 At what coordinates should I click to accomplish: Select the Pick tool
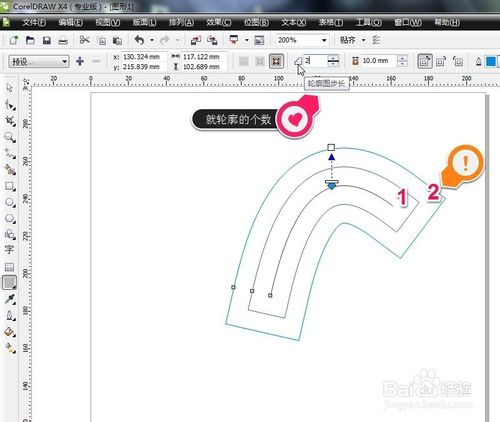coord(9,88)
